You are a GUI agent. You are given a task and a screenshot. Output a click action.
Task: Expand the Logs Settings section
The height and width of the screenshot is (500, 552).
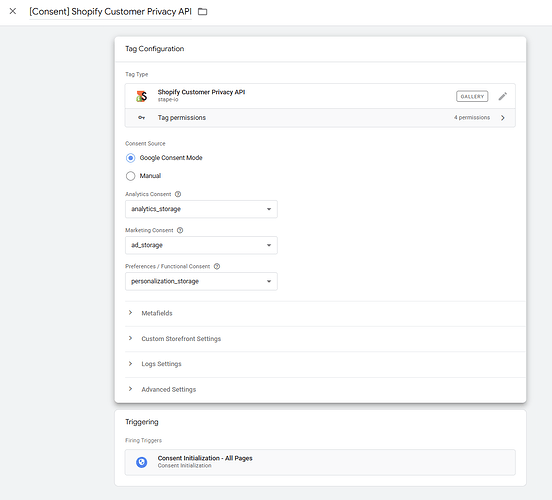click(x=325, y=364)
